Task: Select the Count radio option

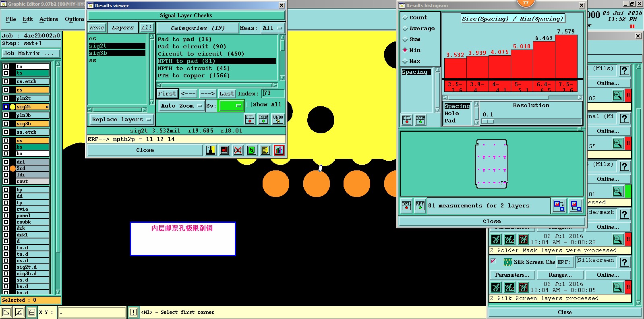Action: click(405, 18)
